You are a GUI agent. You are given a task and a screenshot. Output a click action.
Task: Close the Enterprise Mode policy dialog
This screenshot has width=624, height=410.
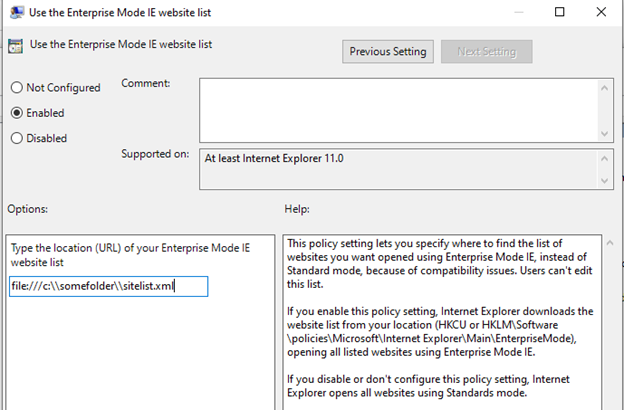pos(603,12)
